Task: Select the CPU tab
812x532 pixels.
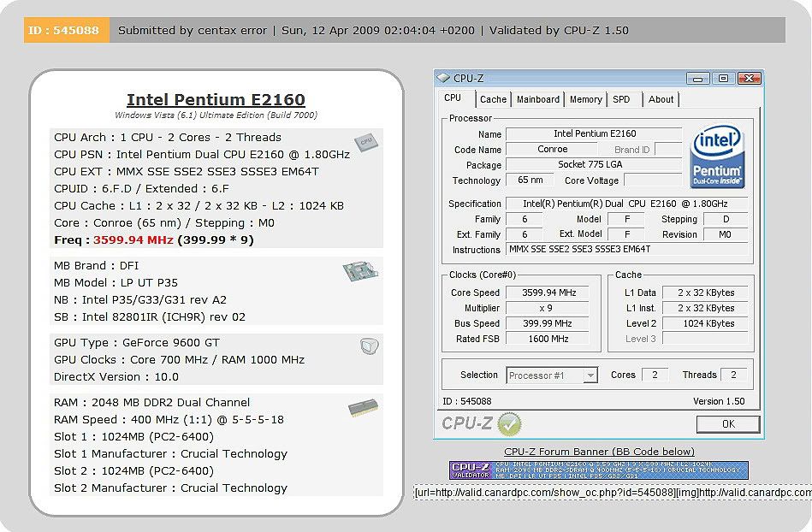Action: [x=453, y=98]
